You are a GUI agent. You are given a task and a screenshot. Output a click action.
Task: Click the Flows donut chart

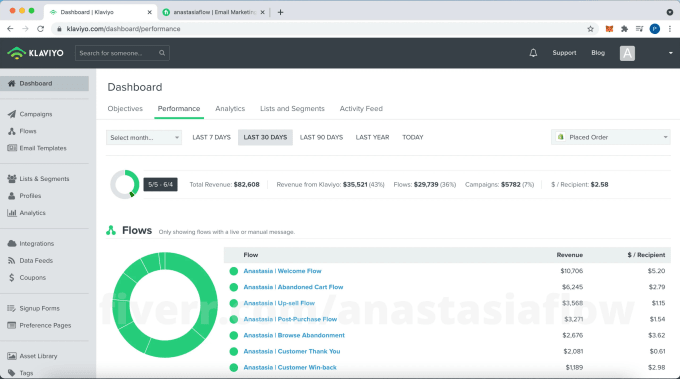(x=165, y=305)
